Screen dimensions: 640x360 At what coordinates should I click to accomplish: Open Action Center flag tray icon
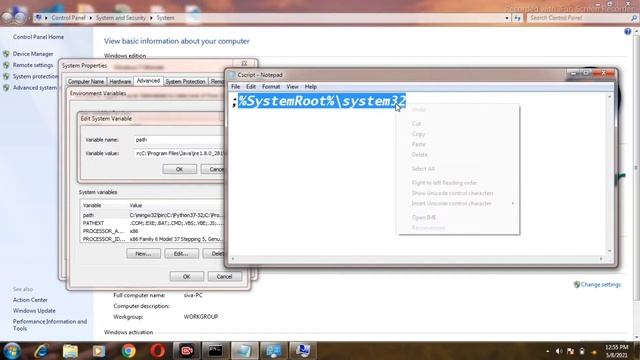pyautogui.click(x=570, y=351)
